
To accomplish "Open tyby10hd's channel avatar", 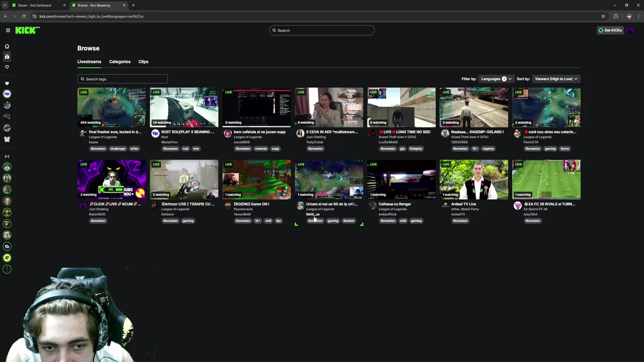I will [x=518, y=206].
